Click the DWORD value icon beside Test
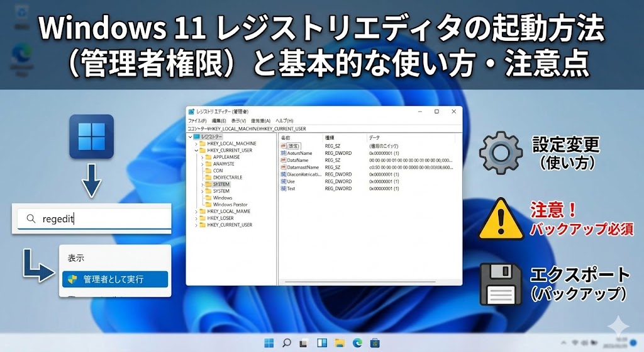This screenshot has width=644, height=352. coord(284,188)
